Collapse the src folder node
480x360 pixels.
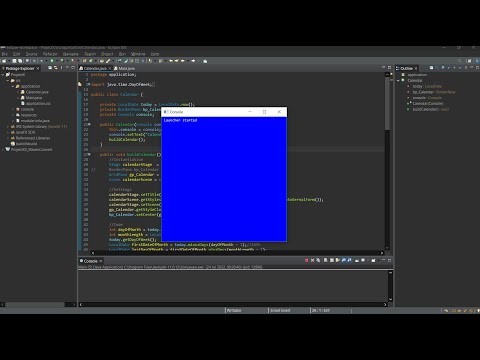(8, 80)
